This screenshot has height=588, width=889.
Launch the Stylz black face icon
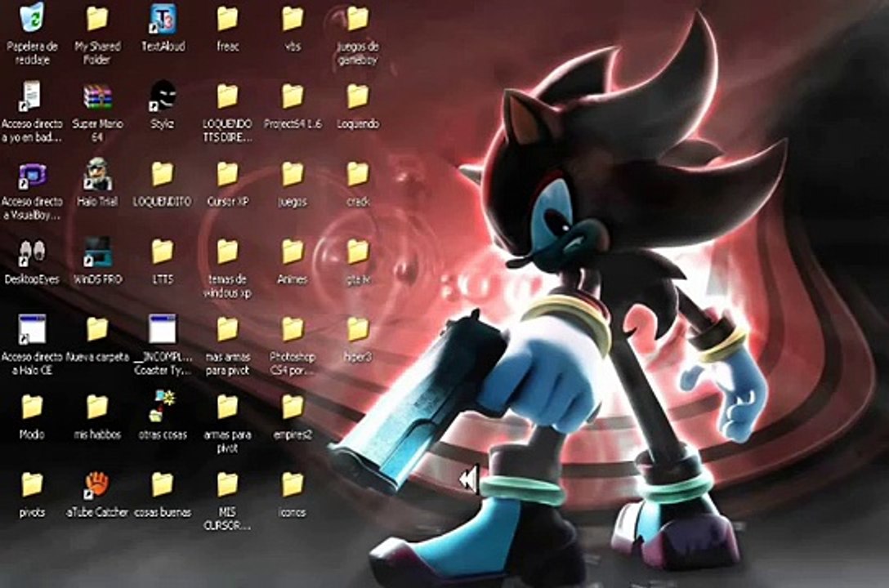(163, 96)
